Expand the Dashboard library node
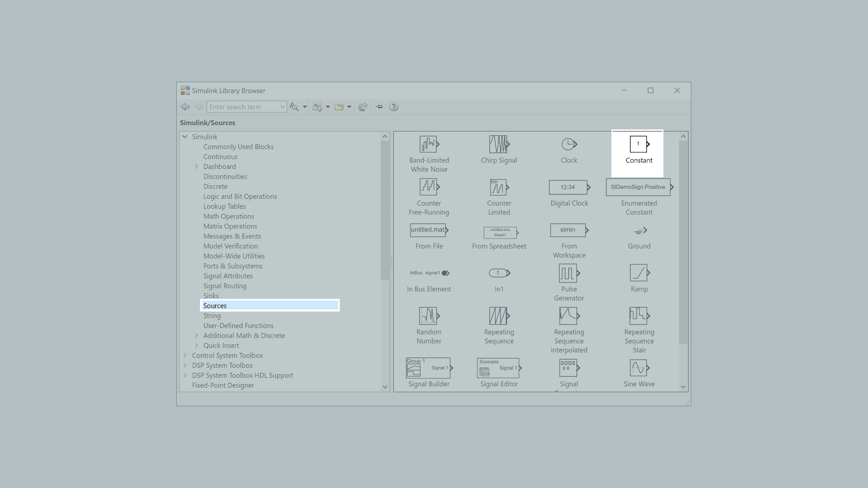Screen dimensions: 868x488 (196, 167)
